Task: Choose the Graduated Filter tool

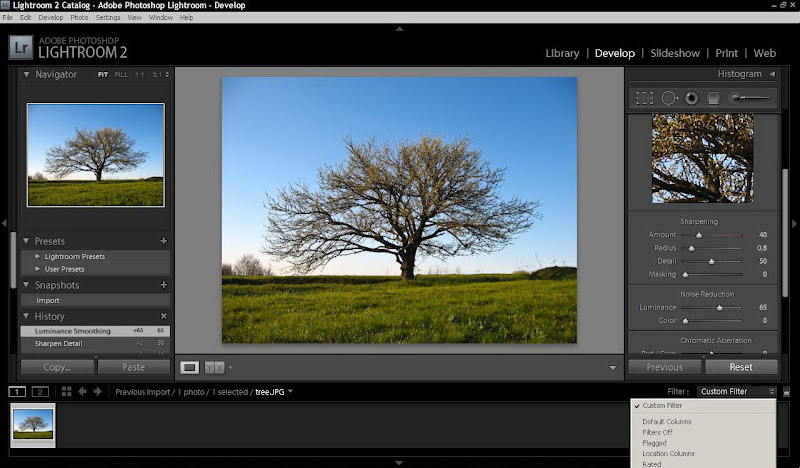Action: [x=714, y=98]
